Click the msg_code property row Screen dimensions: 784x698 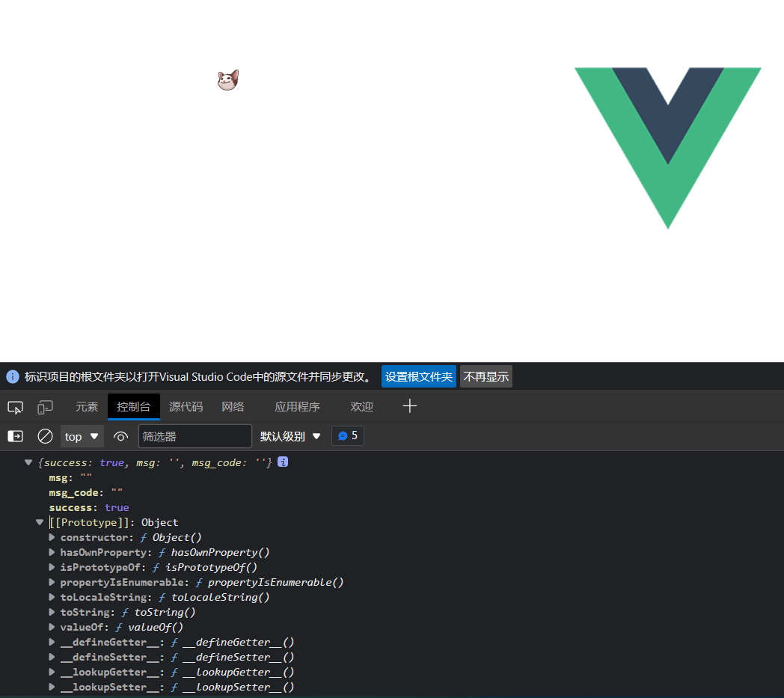86,492
